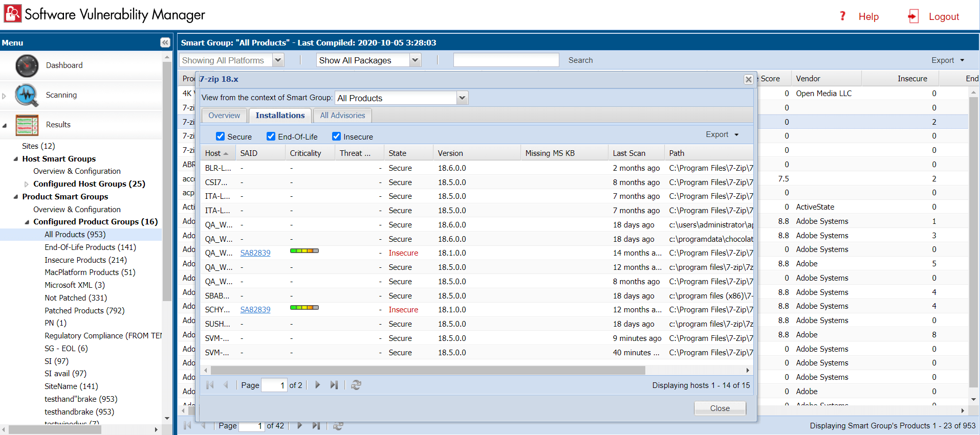Open the Results list icon
The height and width of the screenshot is (435, 980).
27,125
